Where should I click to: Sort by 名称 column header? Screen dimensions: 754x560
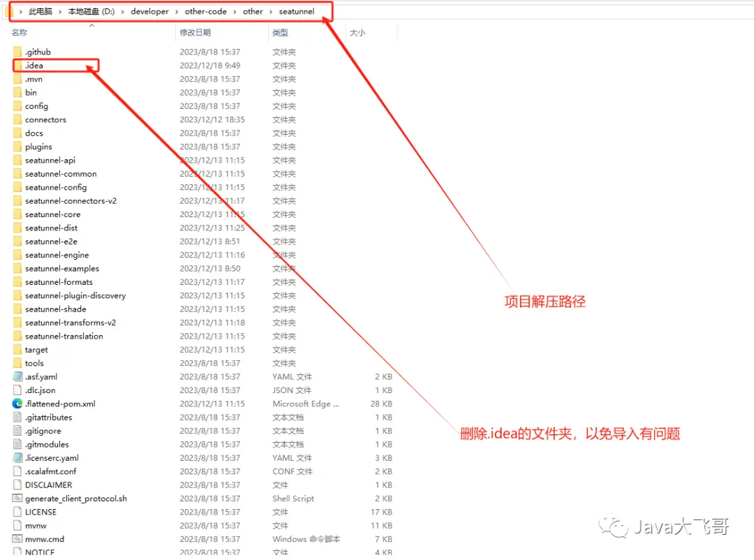click(20, 33)
